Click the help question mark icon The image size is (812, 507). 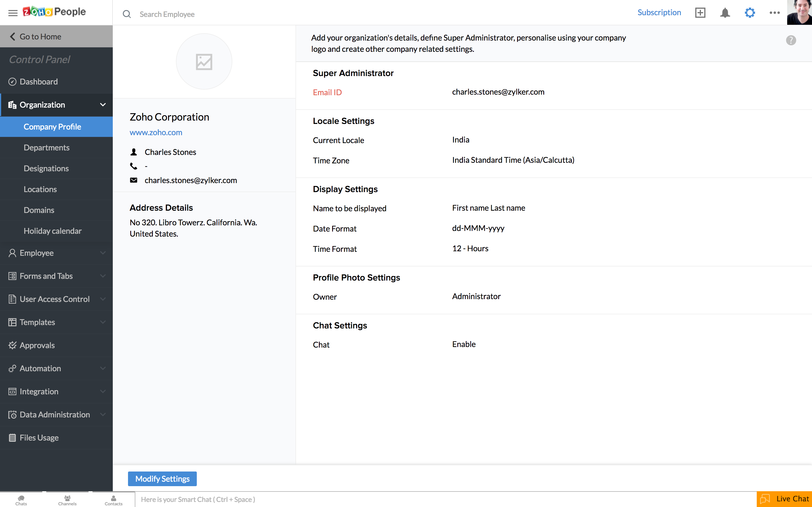point(791,41)
